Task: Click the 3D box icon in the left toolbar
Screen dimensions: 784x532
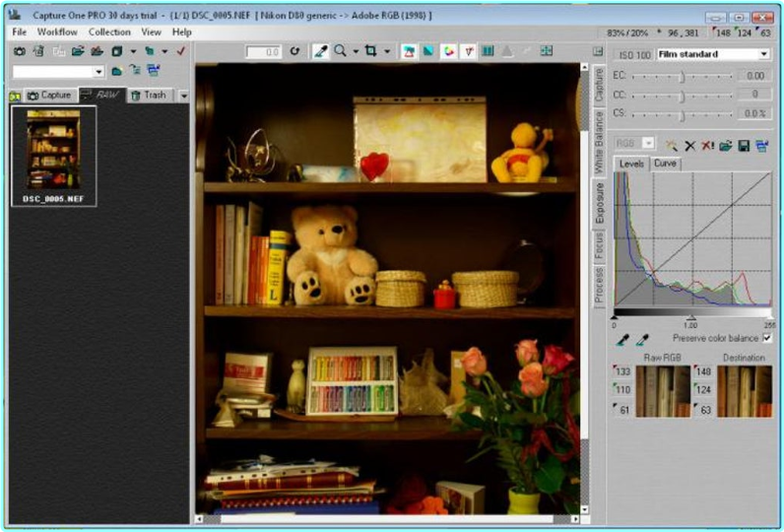Action: 116,51
